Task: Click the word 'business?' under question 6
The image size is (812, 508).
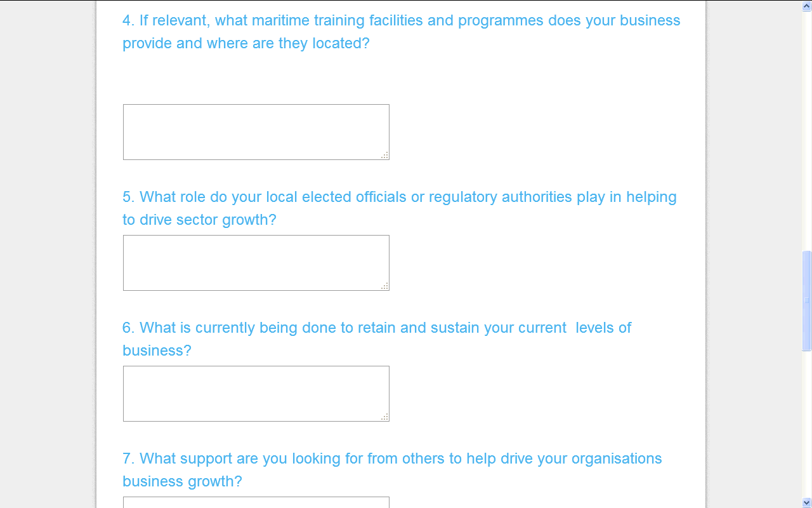Action: pyautogui.click(x=157, y=351)
